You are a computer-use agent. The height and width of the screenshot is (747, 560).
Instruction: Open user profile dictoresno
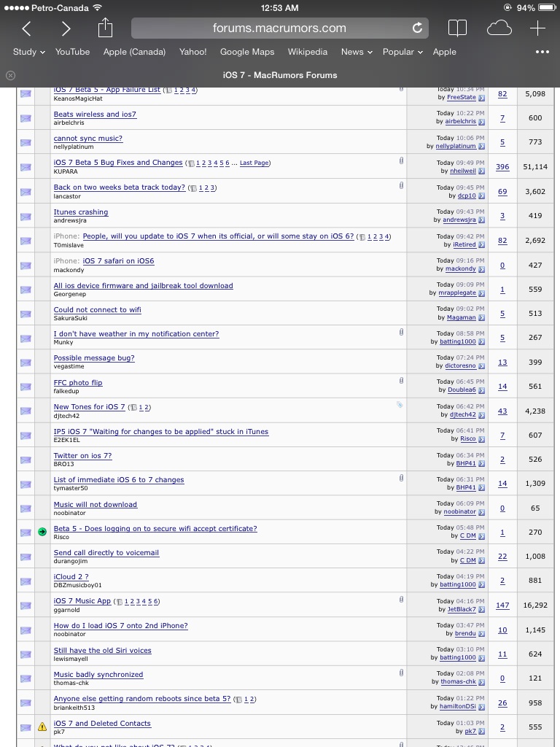point(461,366)
